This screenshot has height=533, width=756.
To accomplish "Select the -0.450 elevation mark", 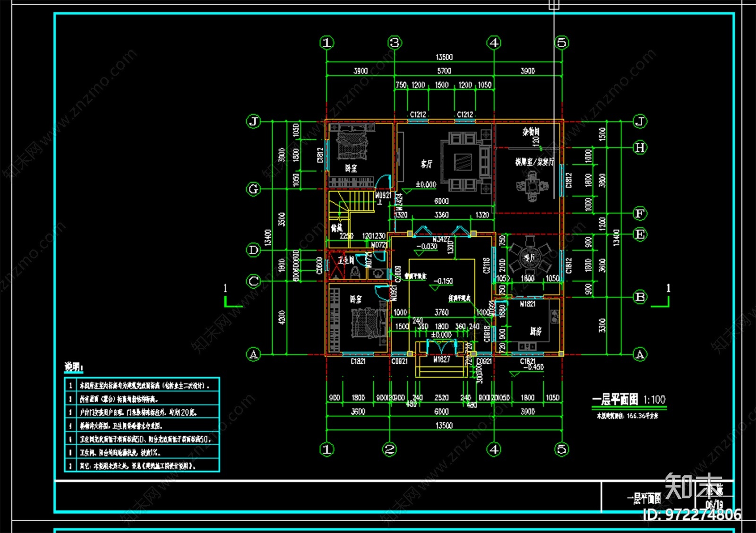I will tap(534, 367).
